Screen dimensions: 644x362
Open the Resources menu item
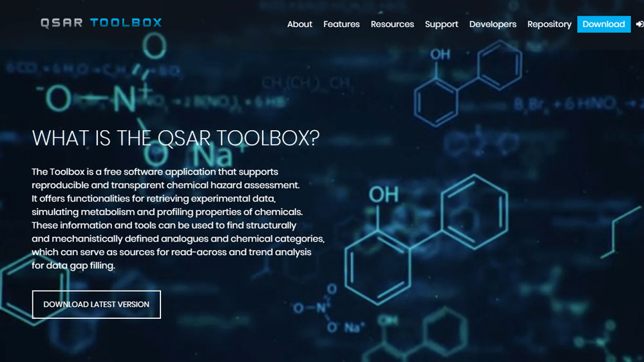pos(392,24)
